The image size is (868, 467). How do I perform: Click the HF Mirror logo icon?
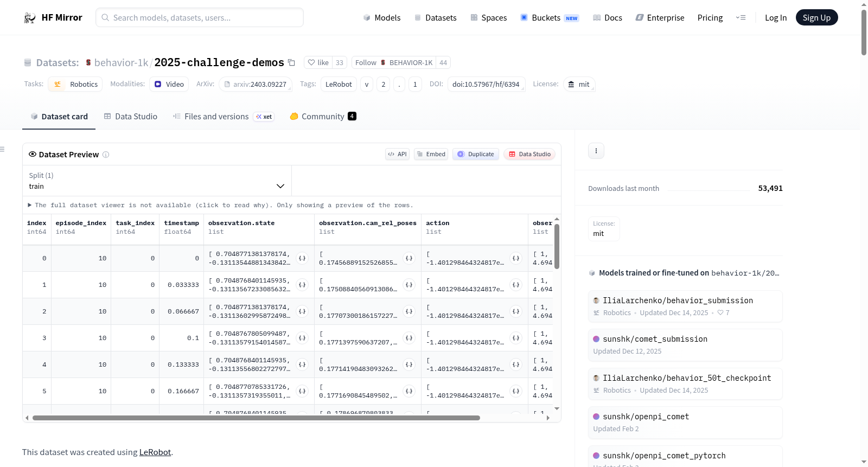[30, 18]
